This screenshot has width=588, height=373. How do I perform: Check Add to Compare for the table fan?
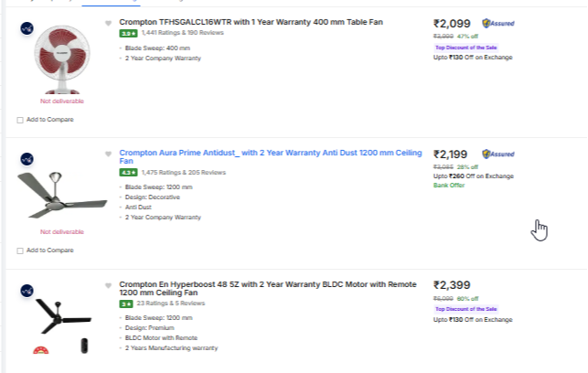(x=20, y=120)
